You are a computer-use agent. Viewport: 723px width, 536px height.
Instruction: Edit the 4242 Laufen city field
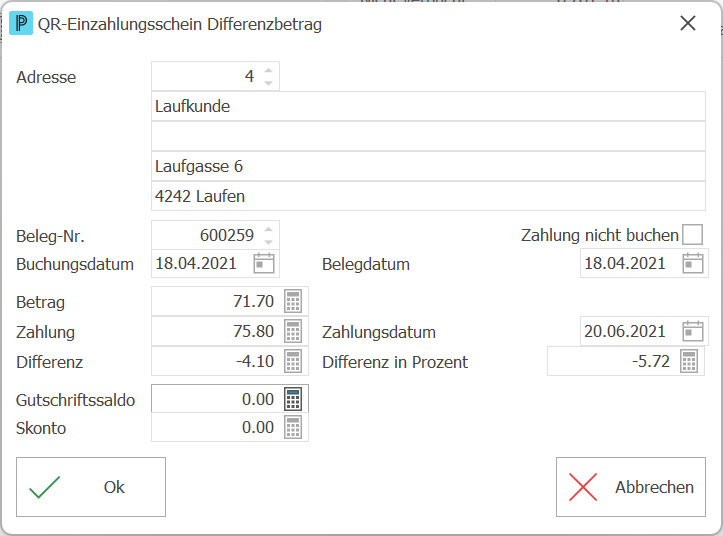tap(428, 197)
